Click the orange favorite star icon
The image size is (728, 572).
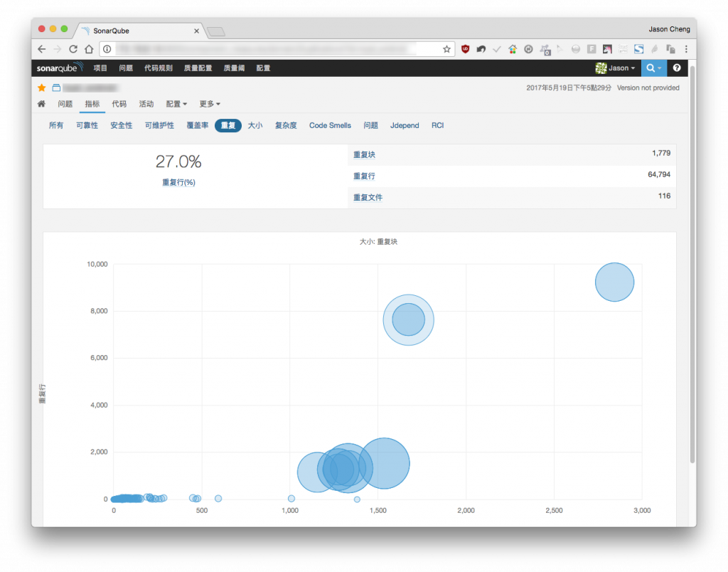click(42, 88)
